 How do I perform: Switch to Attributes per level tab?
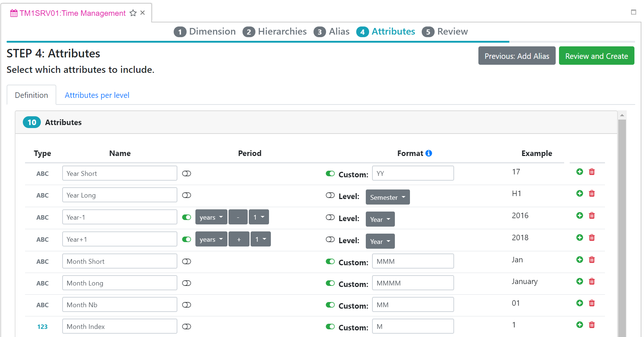click(97, 95)
